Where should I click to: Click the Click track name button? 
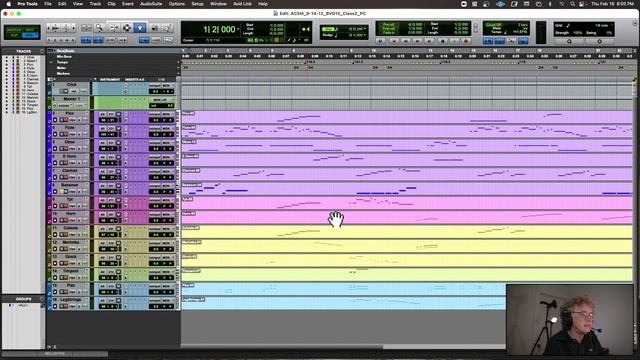[x=71, y=84]
